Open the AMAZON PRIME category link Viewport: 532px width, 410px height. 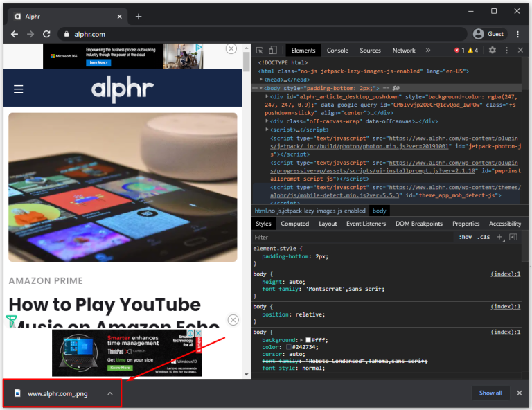coord(46,280)
